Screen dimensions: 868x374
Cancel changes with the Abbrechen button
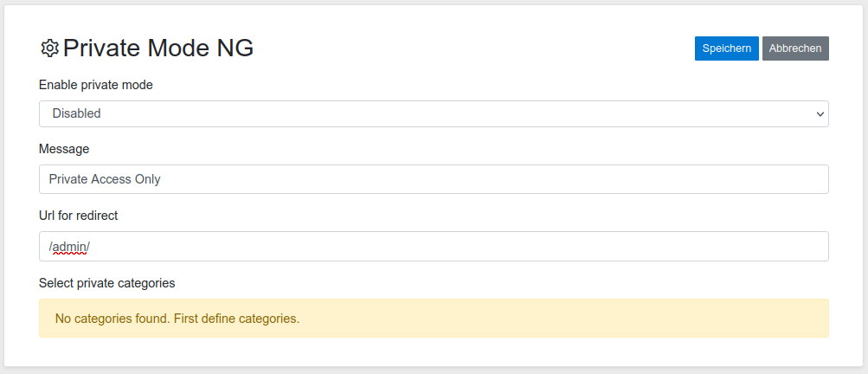[795, 48]
